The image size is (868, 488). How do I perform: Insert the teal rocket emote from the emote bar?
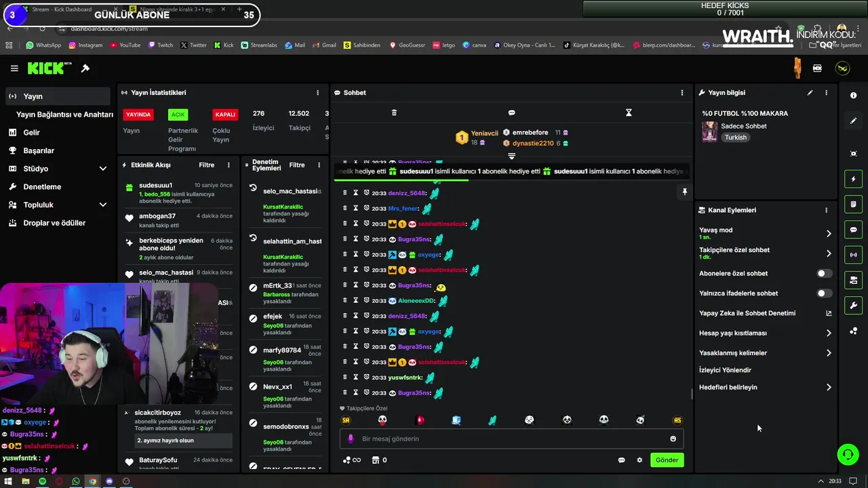492,420
